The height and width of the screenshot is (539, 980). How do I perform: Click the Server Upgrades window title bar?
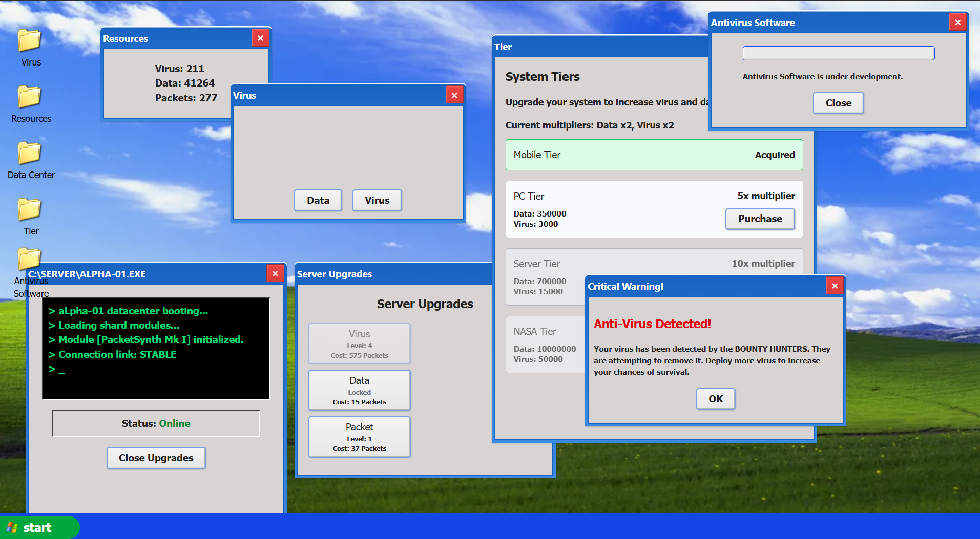coord(393,274)
